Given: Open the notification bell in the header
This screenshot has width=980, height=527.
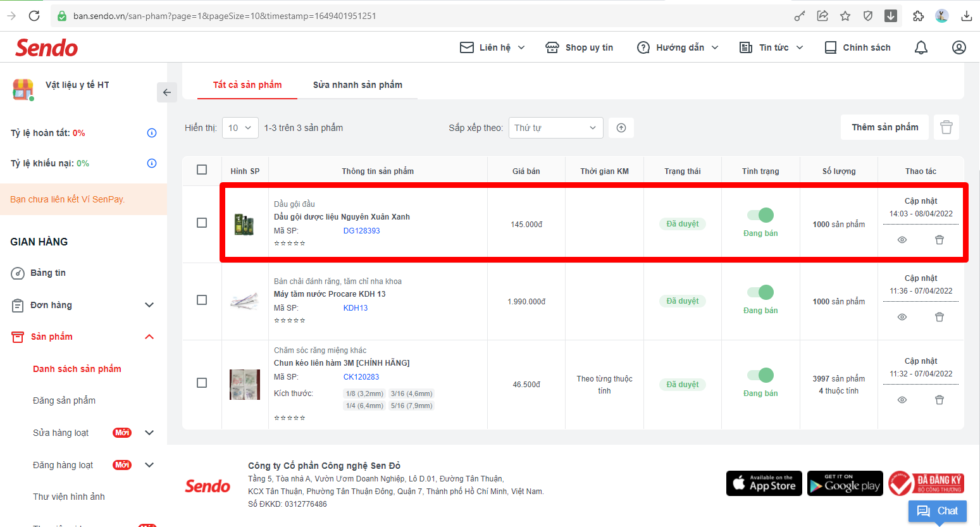Looking at the screenshot, I should point(921,47).
